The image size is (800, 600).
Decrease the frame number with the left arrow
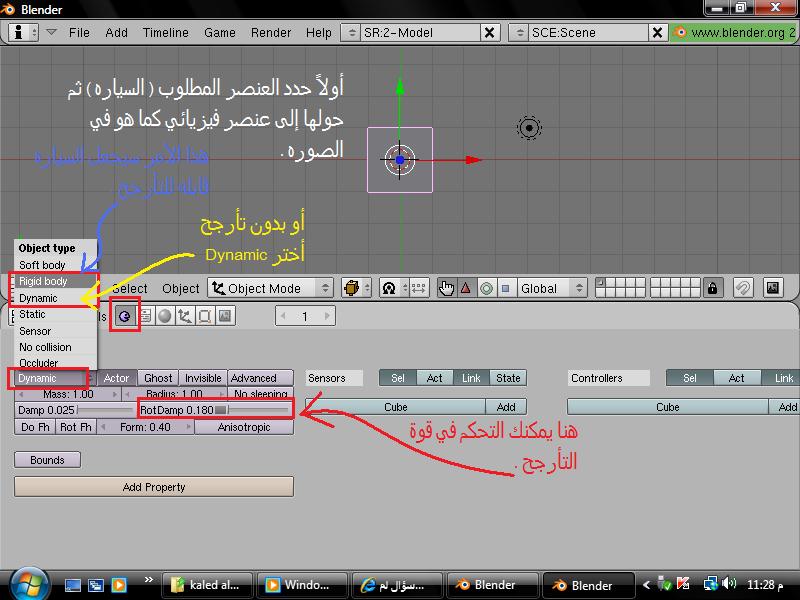pyautogui.click(x=283, y=316)
